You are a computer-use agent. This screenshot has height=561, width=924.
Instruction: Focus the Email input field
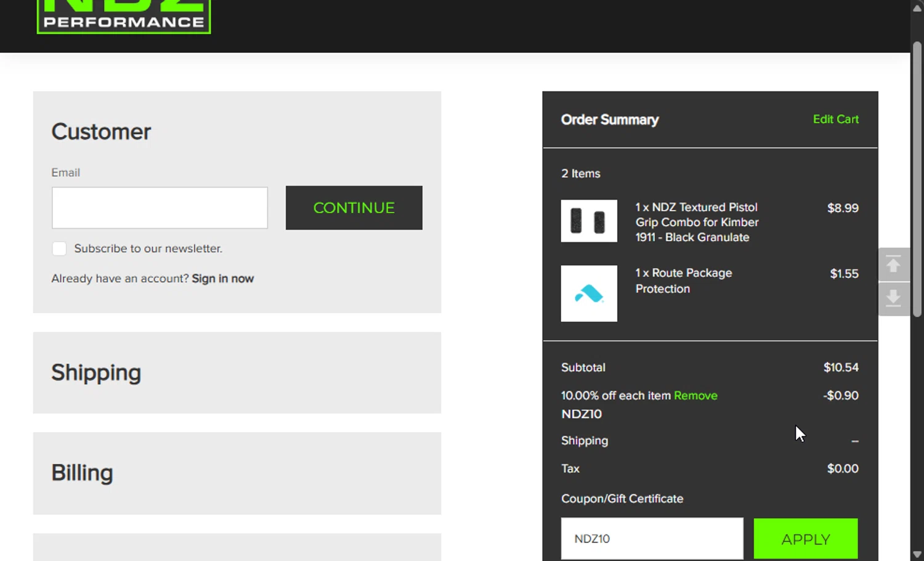[x=160, y=208]
